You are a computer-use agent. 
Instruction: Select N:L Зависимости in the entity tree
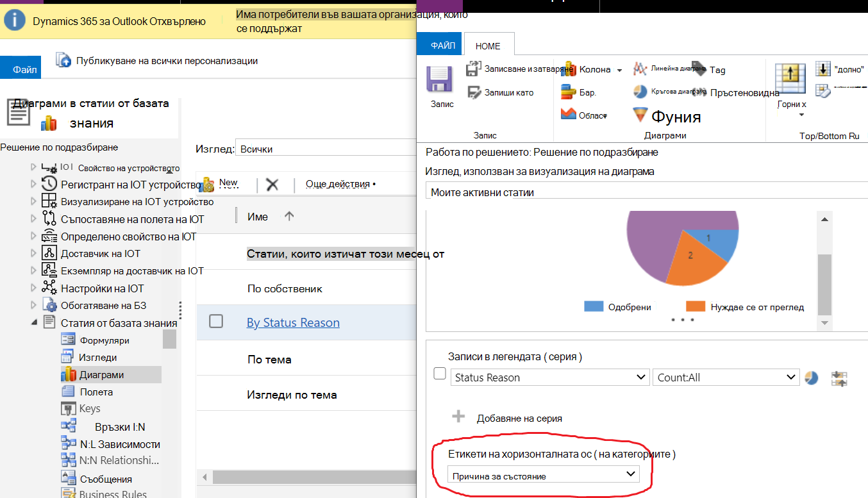(x=120, y=444)
